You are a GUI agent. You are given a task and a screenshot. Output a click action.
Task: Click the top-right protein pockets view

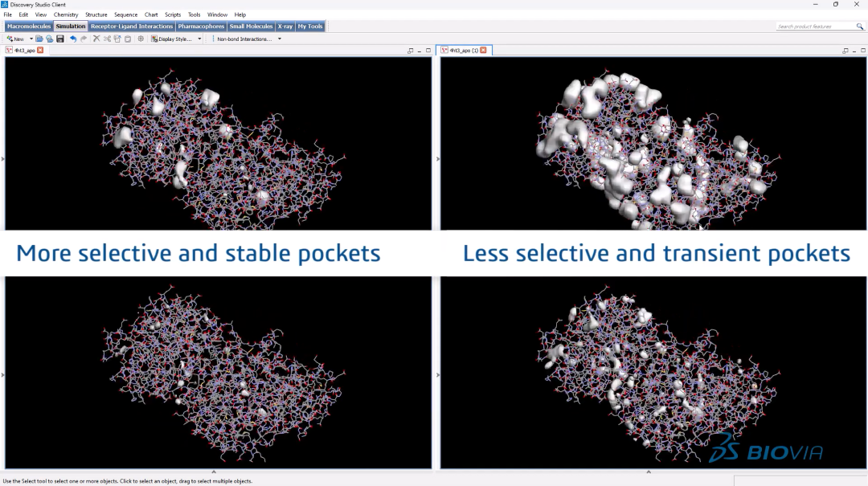click(x=653, y=143)
